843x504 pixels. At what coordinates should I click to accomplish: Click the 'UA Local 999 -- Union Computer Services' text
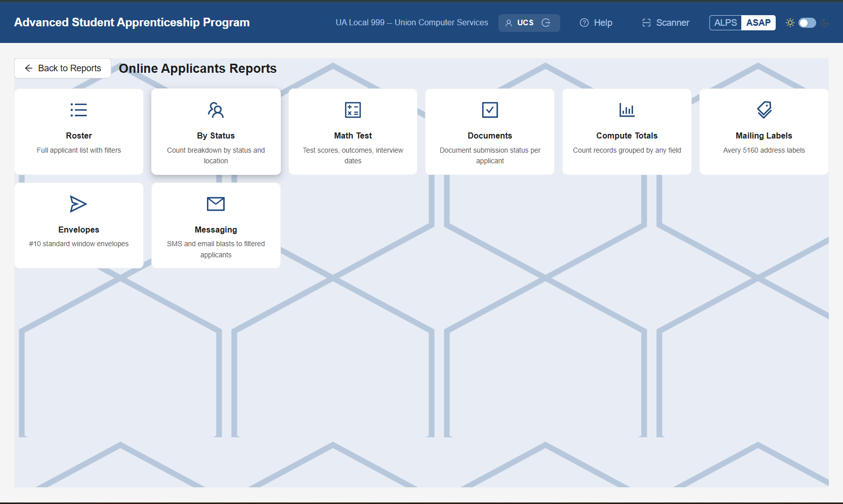(412, 23)
